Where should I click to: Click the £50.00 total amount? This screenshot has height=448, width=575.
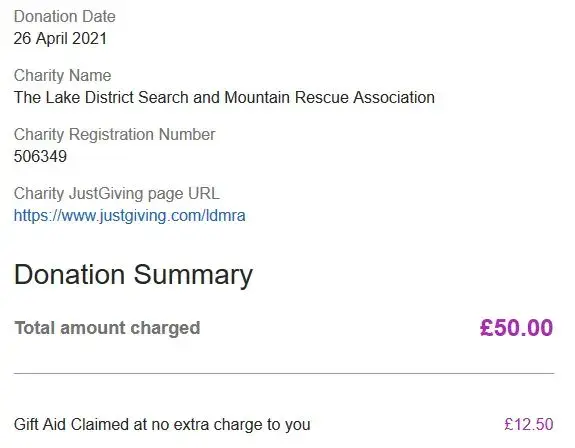516,327
